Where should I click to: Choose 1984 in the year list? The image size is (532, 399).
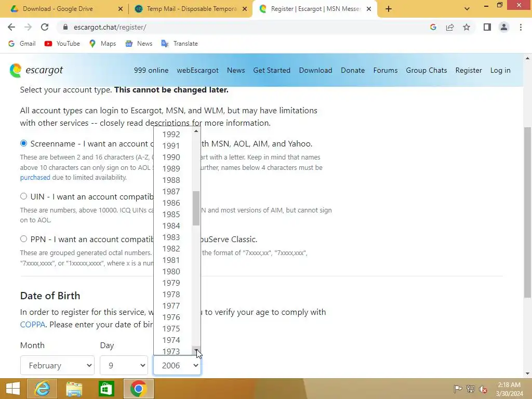173,225
